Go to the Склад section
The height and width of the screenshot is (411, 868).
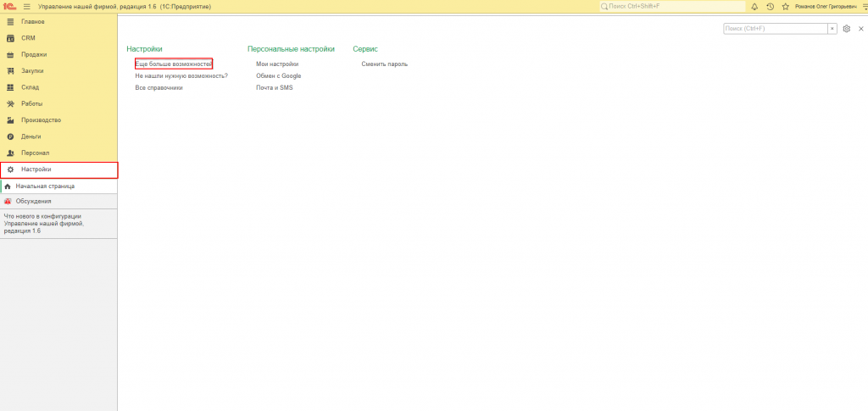pyautogui.click(x=58, y=87)
